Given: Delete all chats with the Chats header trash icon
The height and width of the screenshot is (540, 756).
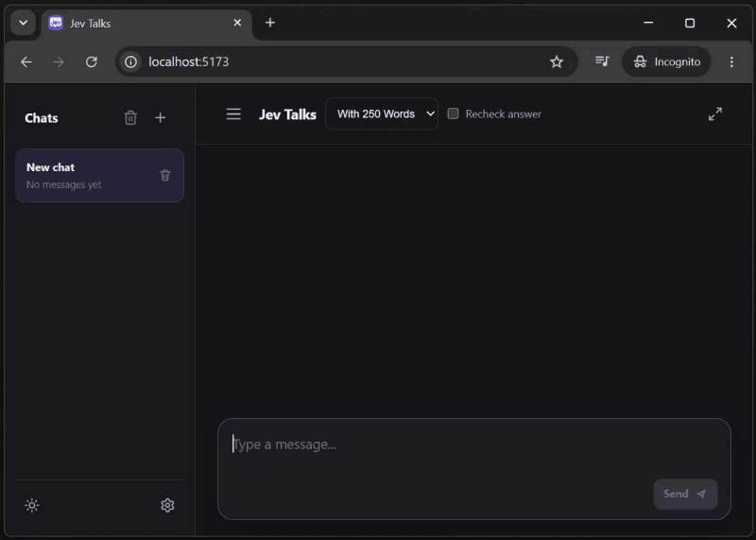Looking at the screenshot, I should point(130,118).
